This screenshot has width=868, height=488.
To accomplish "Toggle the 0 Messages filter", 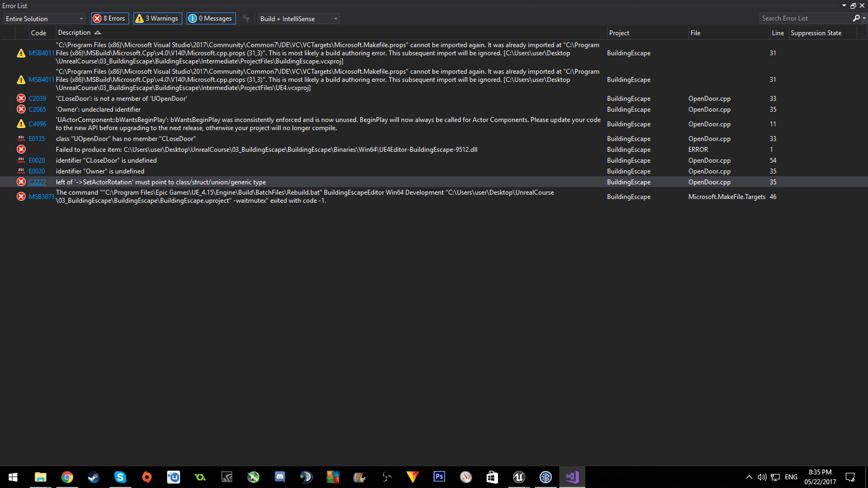I will click(211, 18).
